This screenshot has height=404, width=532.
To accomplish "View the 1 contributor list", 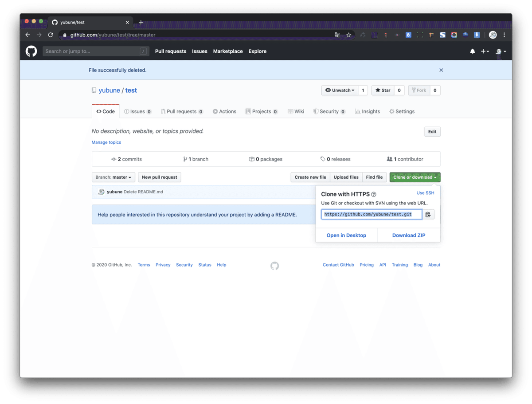I will click(x=405, y=159).
